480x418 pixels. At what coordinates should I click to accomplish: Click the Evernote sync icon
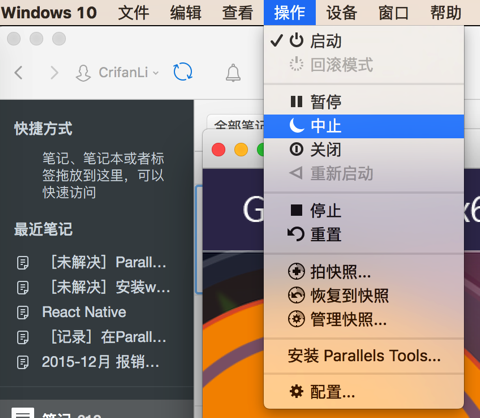point(183,72)
